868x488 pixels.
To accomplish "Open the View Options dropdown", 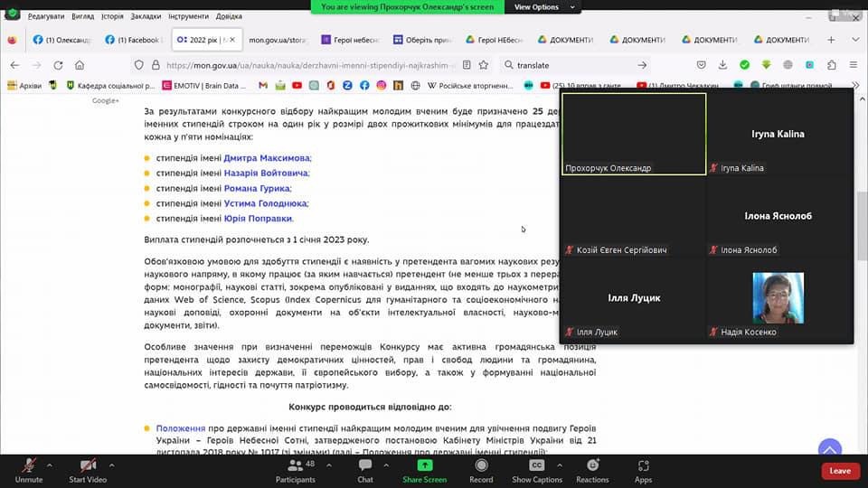I will point(541,6).
